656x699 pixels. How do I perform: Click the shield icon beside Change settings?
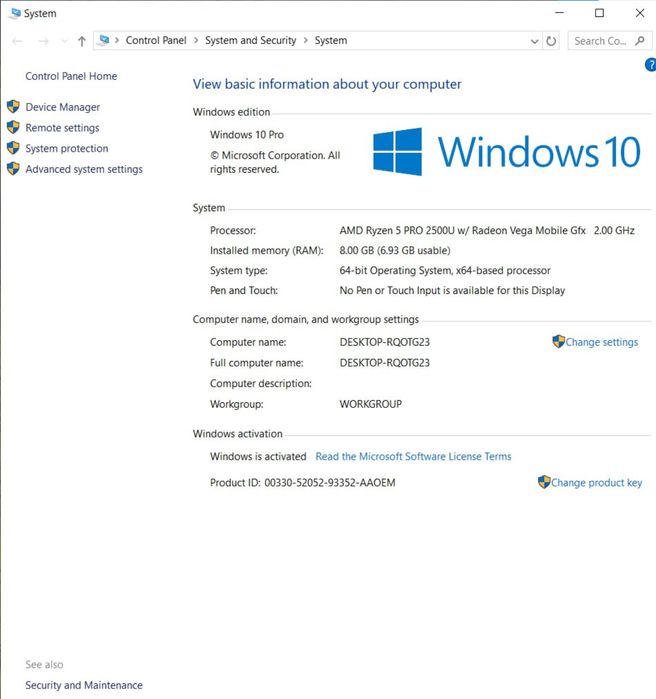558,341
